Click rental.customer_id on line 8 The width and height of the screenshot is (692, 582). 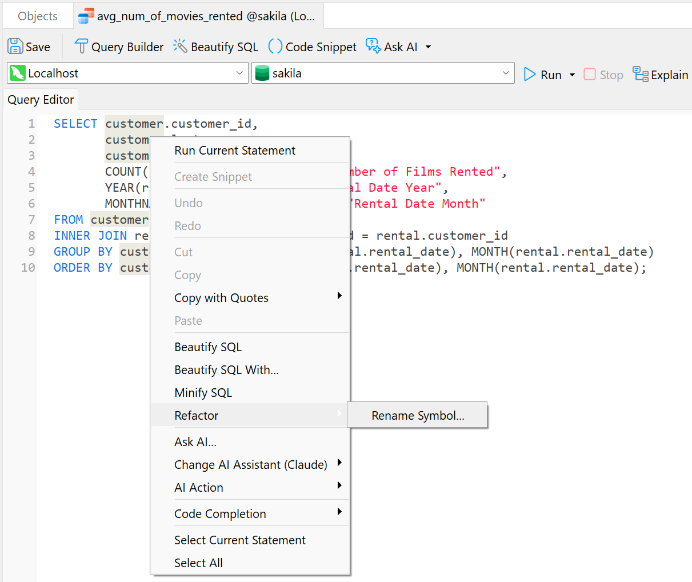pyautogui.click(x=442, y=236)
